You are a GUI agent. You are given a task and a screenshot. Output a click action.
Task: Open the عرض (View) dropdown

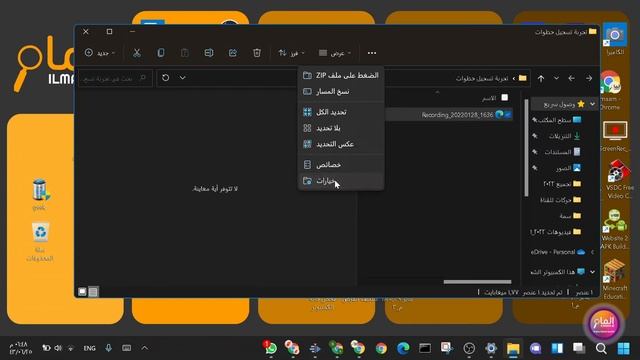335,53
